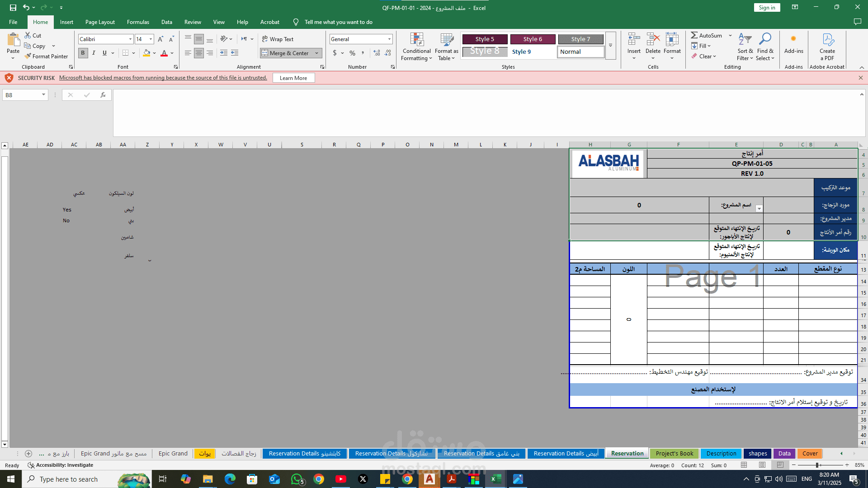The height and width of the screenshot is (488, 868).
Task: Open the Epic Grand sheet tab
Action: pos(173,453)
